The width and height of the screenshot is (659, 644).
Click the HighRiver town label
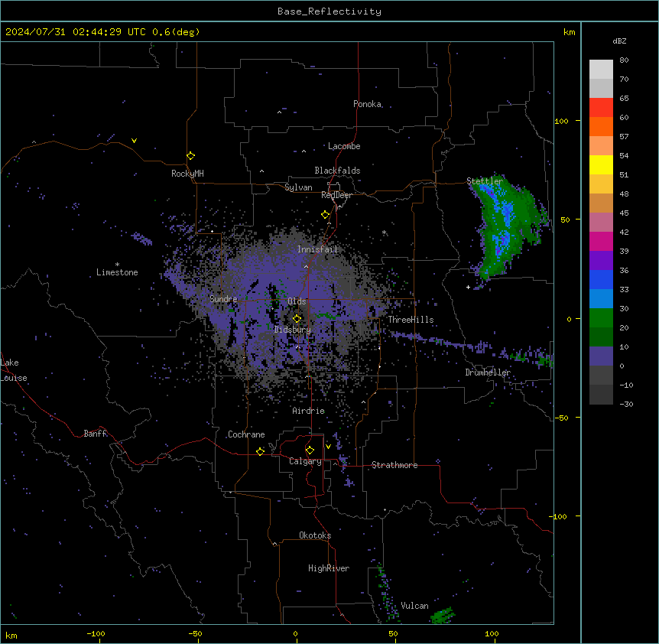(329, 568)
